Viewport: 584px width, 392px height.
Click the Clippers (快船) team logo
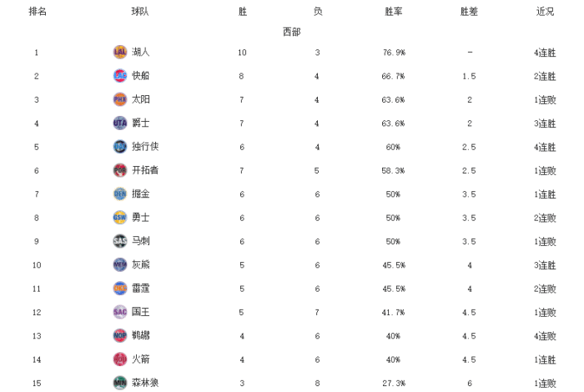[120, 76]
